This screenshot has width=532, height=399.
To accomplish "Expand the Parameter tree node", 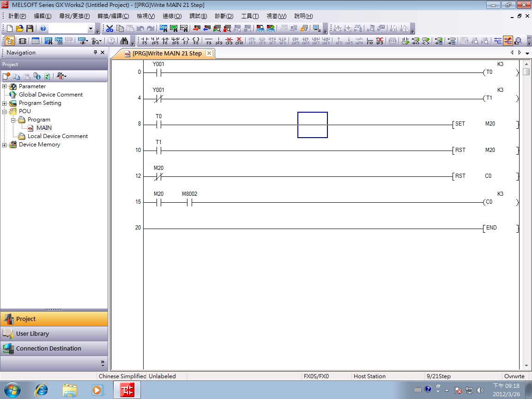I will click(5, 86).
